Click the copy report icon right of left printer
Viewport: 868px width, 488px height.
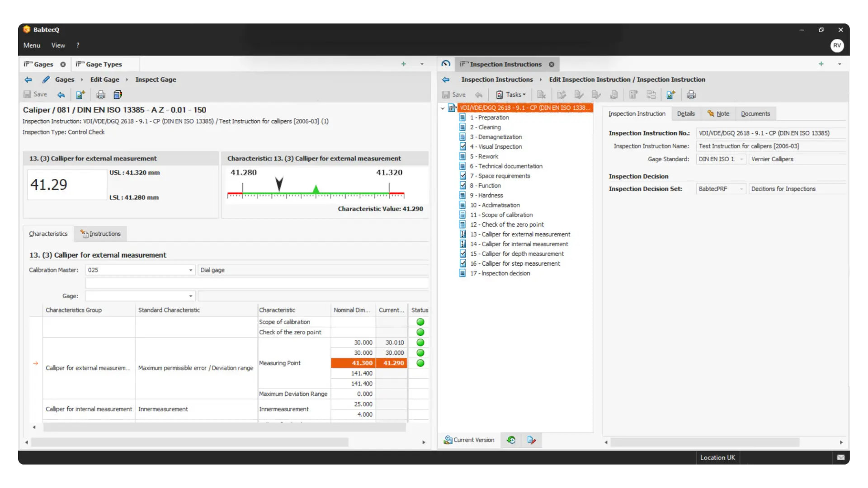[118, 94]
